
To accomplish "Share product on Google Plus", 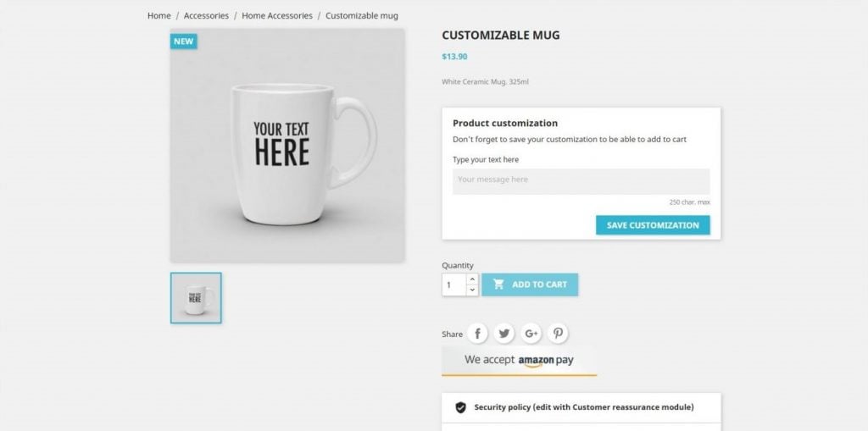I will (531, 334).
